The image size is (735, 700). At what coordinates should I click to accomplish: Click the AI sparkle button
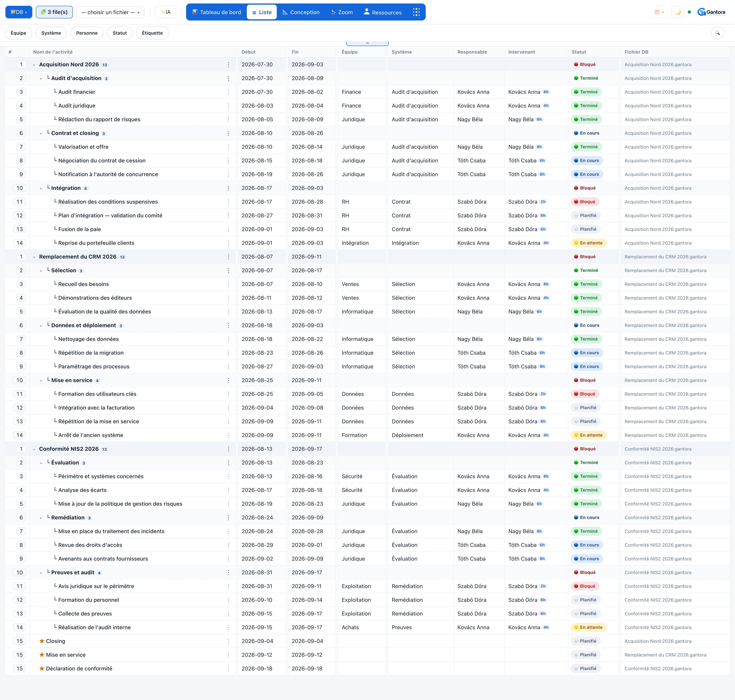[165, 12]
